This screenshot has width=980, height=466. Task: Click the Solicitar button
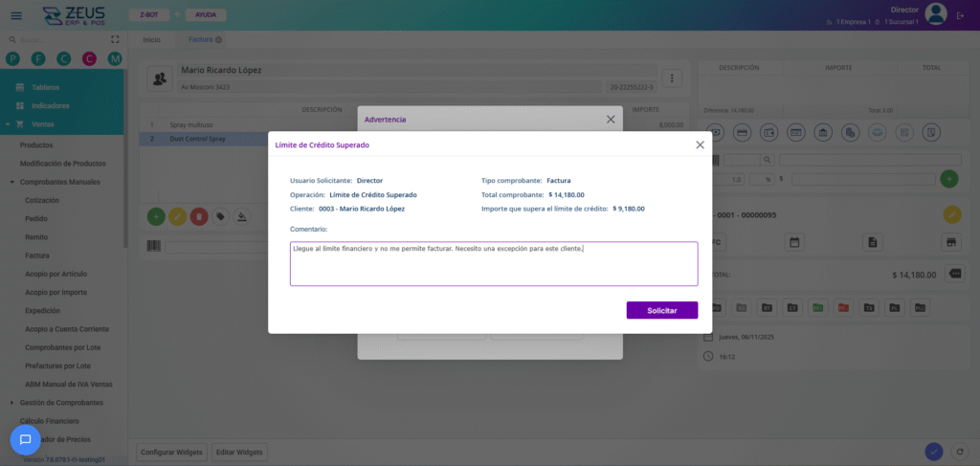click(661, 311)
